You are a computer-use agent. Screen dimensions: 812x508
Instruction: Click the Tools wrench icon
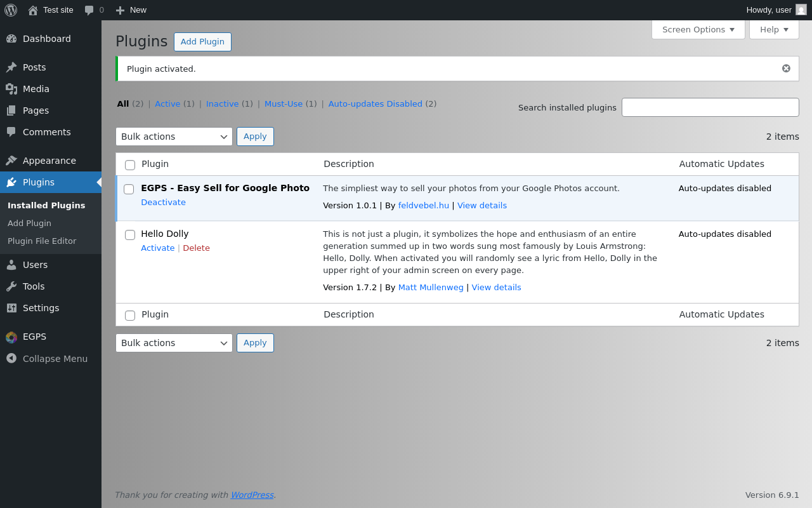(11, 286)
